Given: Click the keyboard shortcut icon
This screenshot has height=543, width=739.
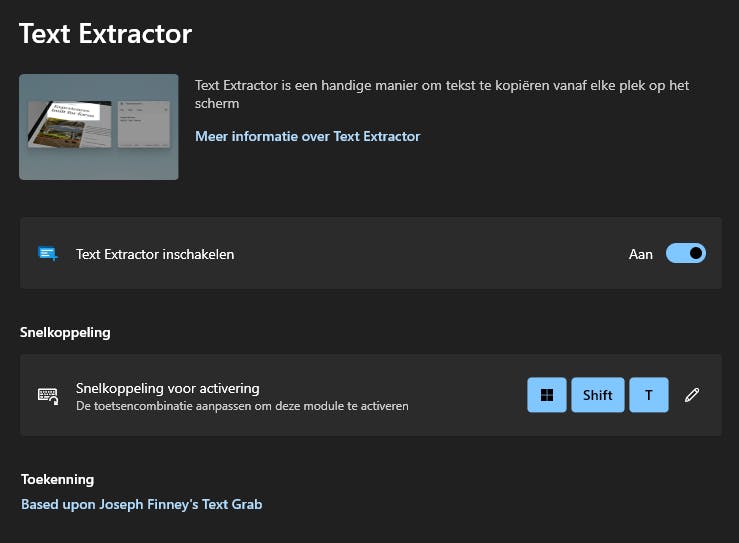Looking at the screenshot, I should point(48,395).
